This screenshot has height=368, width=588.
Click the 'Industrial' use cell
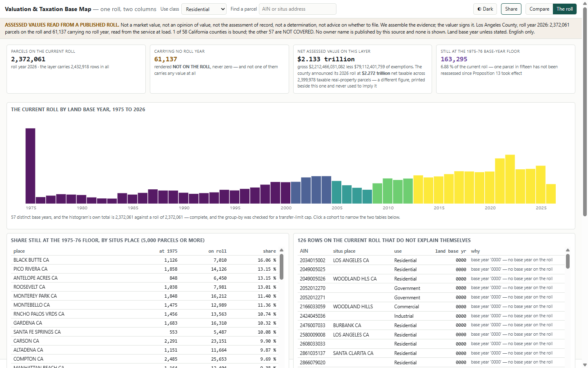[x=403, y=316]
